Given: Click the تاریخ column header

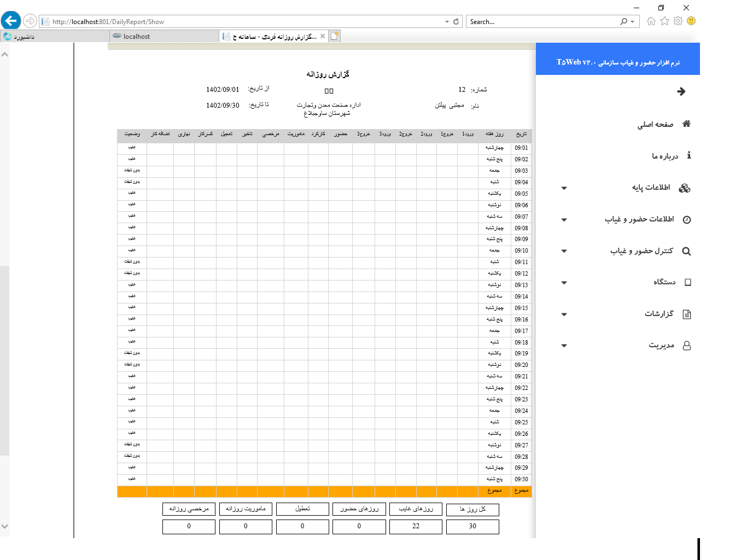Looking at the screenshot, I should pyautogui.click(x=522, y=135).
